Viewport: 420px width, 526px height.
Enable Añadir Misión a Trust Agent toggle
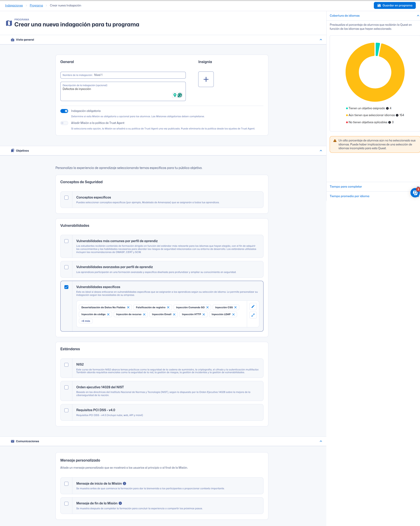coord(64,123)
